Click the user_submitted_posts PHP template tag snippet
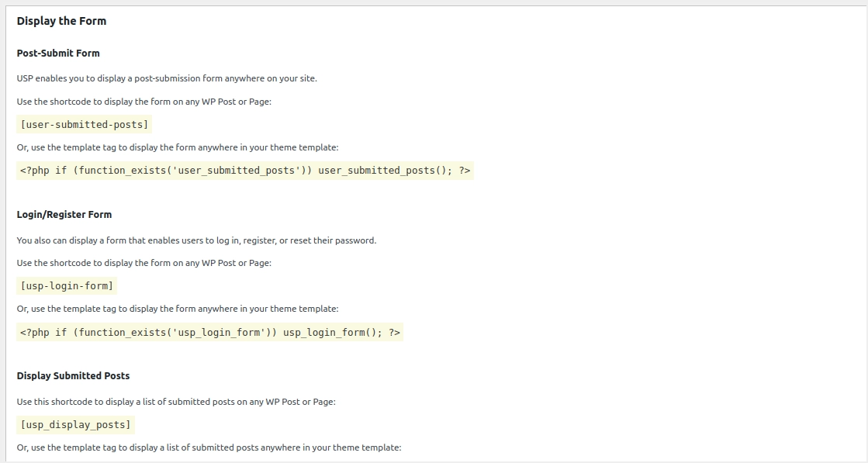868x463 pixels. pyautogui.click(x=245, y=171)
